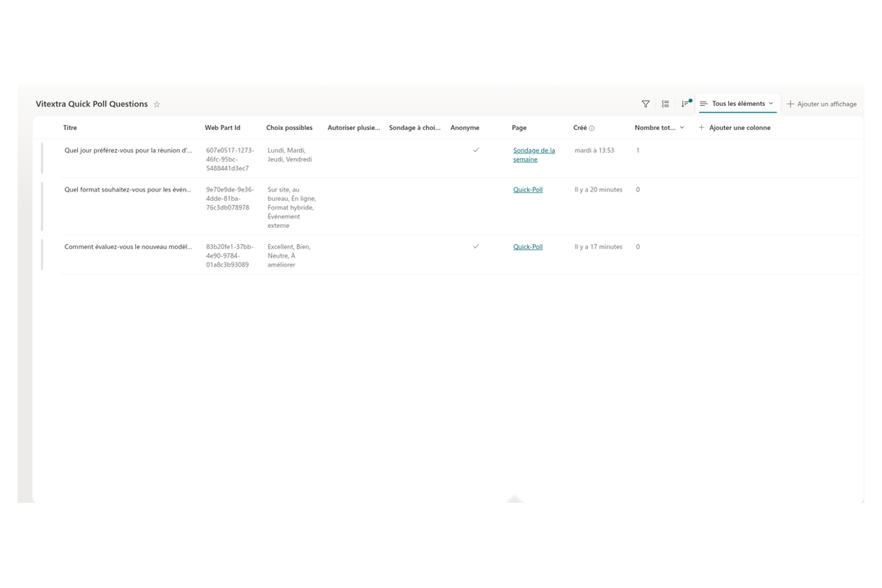
Task: Click the Autoriser plusie... column header
Action: click(354, 128)
